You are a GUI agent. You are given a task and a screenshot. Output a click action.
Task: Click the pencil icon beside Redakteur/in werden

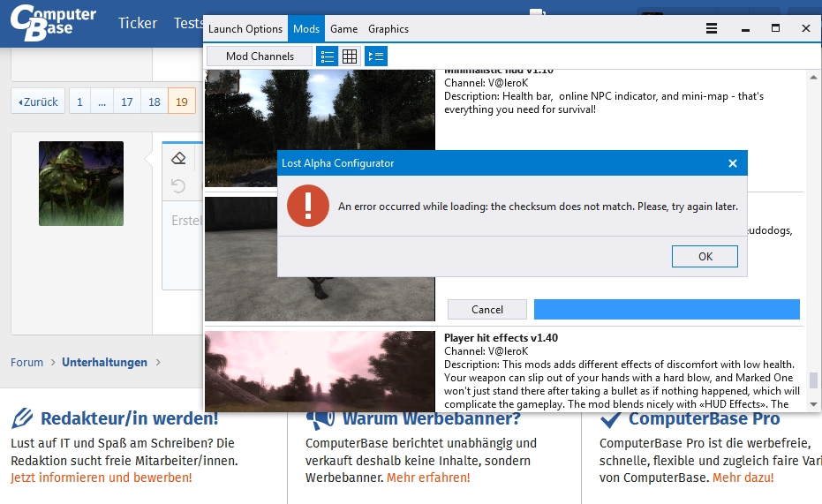click(23, 418)
